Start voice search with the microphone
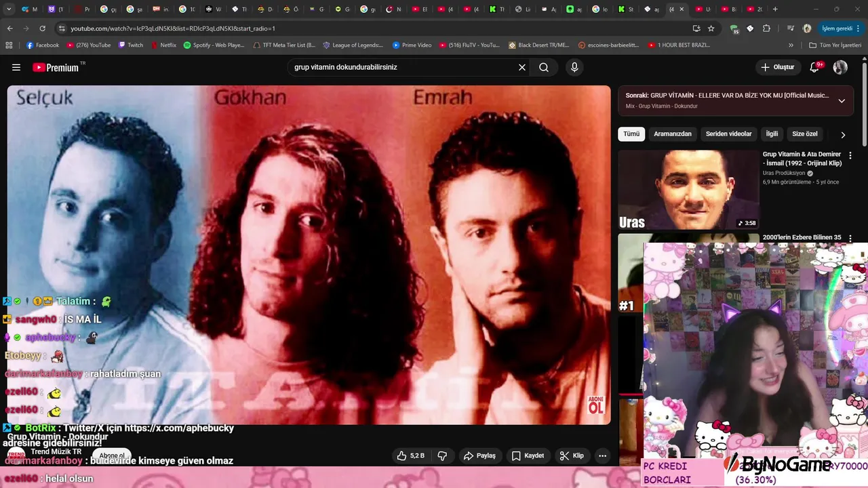Screen dimensions: 868x488 point(574,67)
